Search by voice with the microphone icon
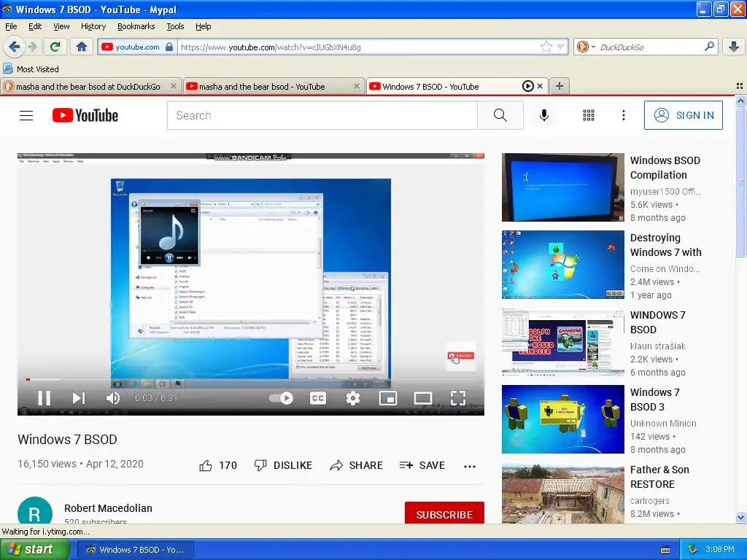 click(x=544, y=115)
